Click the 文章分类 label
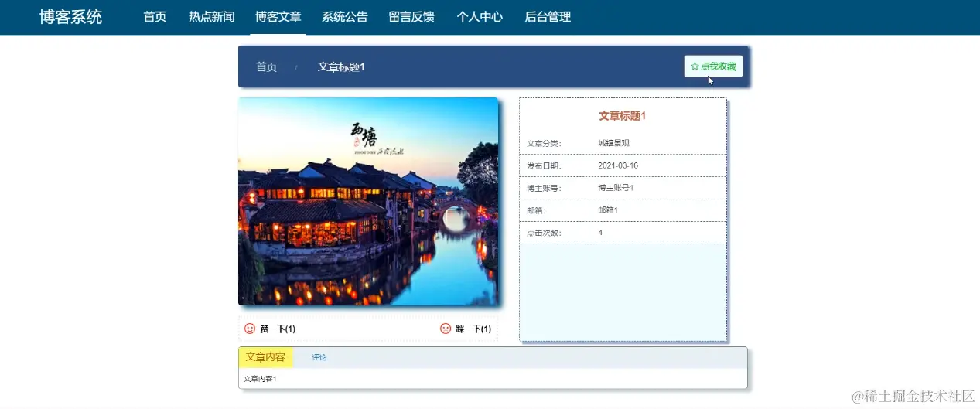980x409 pixels. 544,143
